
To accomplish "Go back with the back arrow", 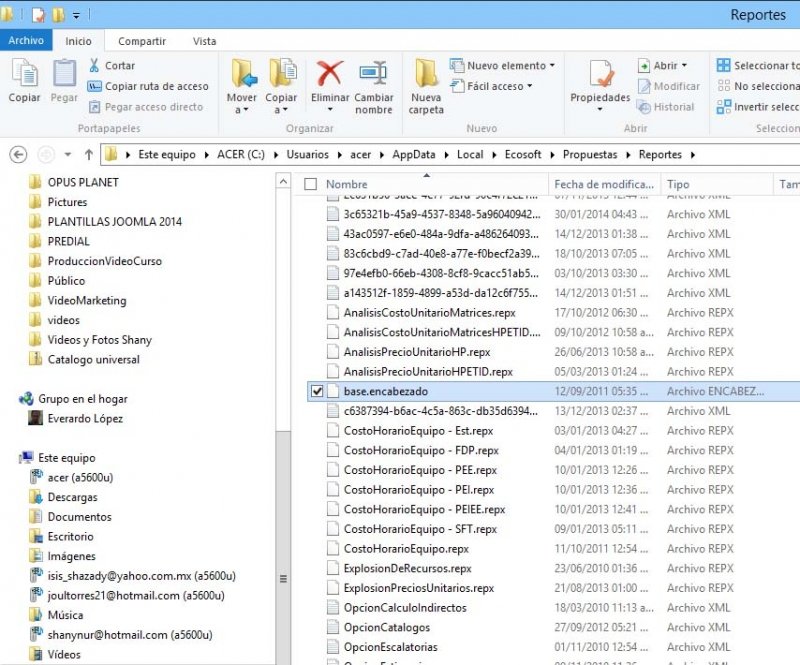I will tap(17, 155).
